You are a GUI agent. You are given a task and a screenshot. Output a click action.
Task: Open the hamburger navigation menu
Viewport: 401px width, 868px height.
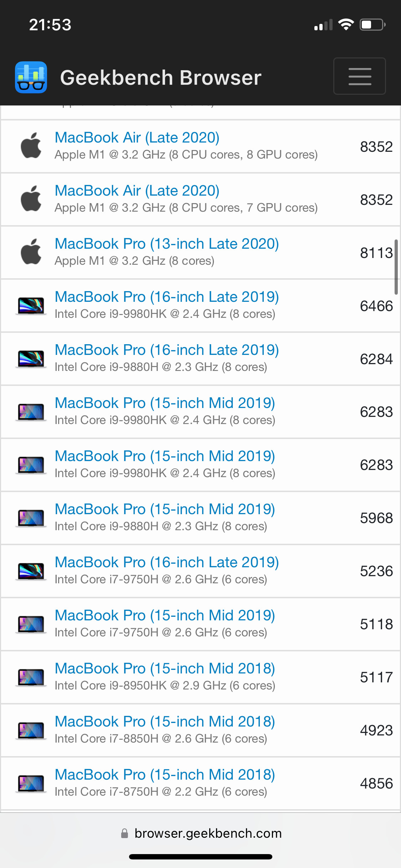coord(359,76)
